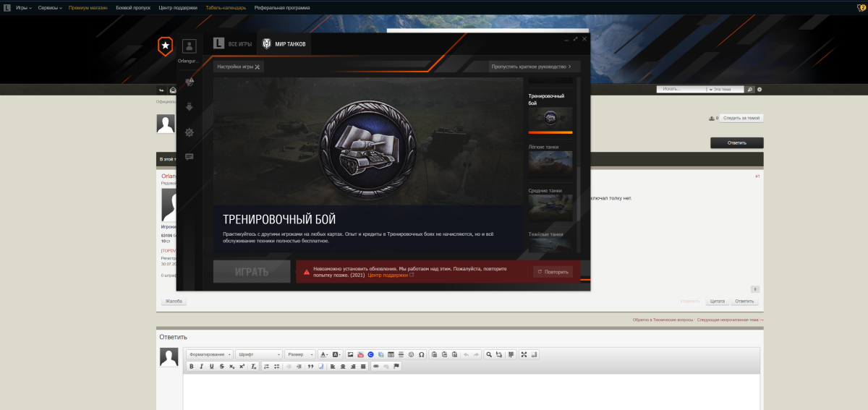Insert a quote block in editor
This screenshot has width=868, height=410.
pyautogui.click(x=310, y=367)
